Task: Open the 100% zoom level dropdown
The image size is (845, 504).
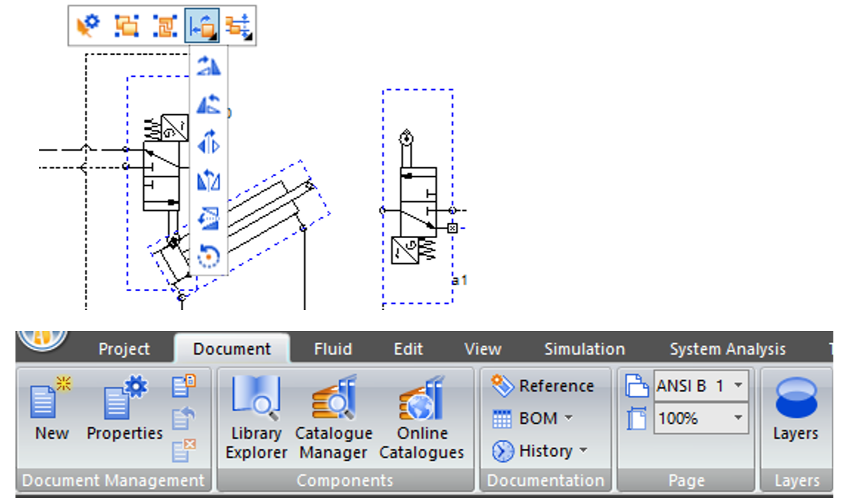Action: click(738, 418)
